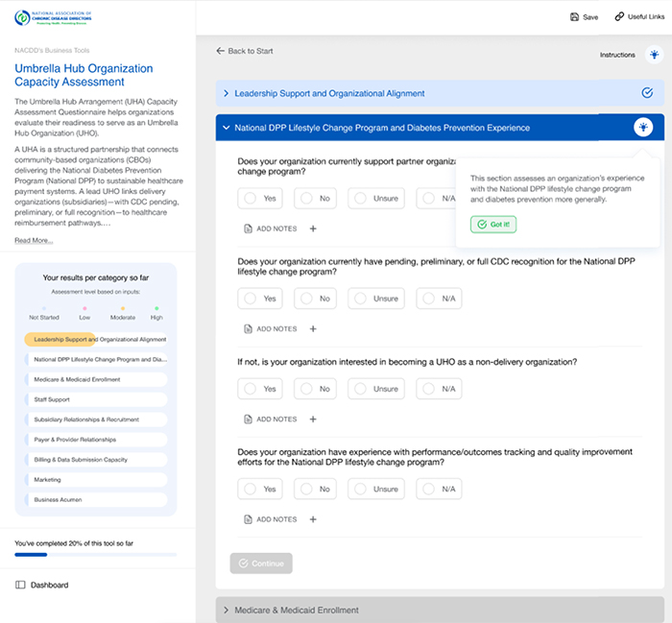Select Unsure for supporting partner organizations question
This screenshot has height=623, width=672.
tap(376, 199)
